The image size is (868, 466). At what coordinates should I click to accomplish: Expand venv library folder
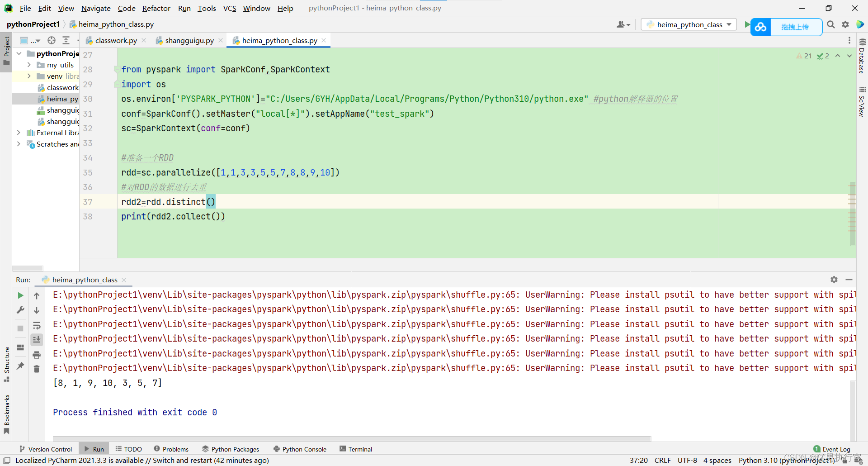point(29,76)
